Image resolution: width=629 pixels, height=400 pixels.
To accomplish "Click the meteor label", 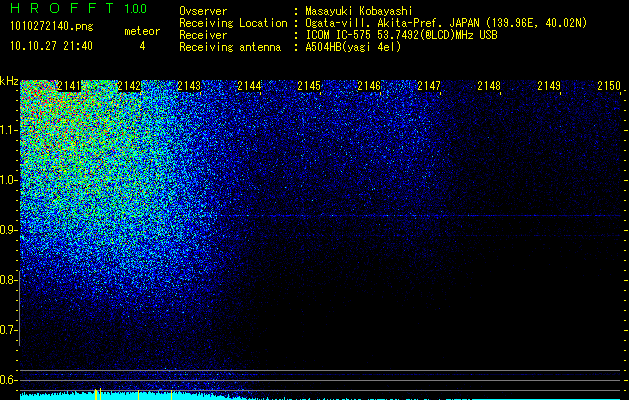I will click(142, 31).
